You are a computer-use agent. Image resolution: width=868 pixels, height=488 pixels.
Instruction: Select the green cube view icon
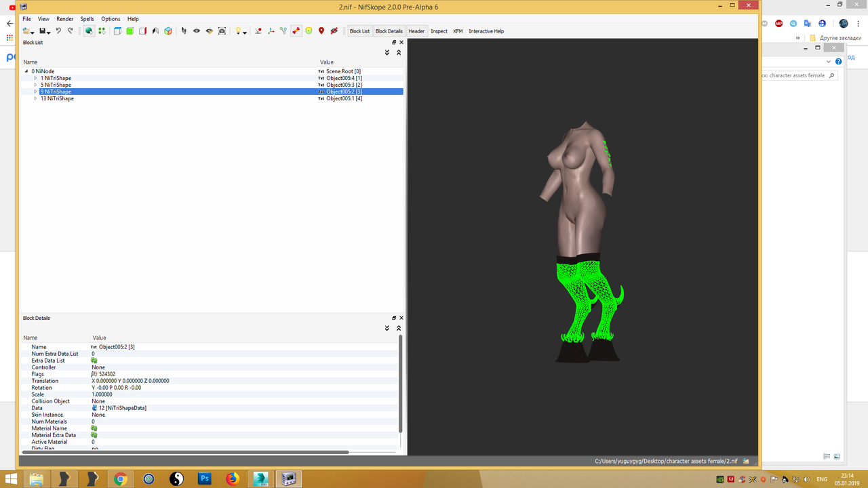[x=130, y=30]
